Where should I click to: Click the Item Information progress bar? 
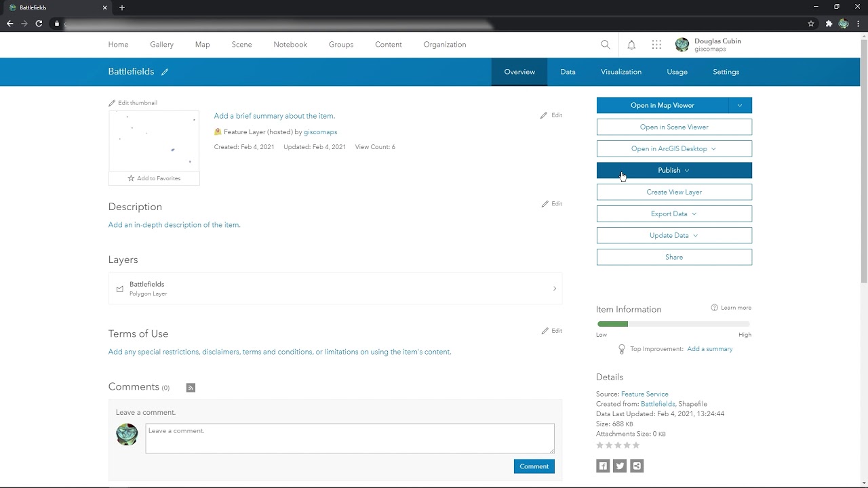coord(673,324)
